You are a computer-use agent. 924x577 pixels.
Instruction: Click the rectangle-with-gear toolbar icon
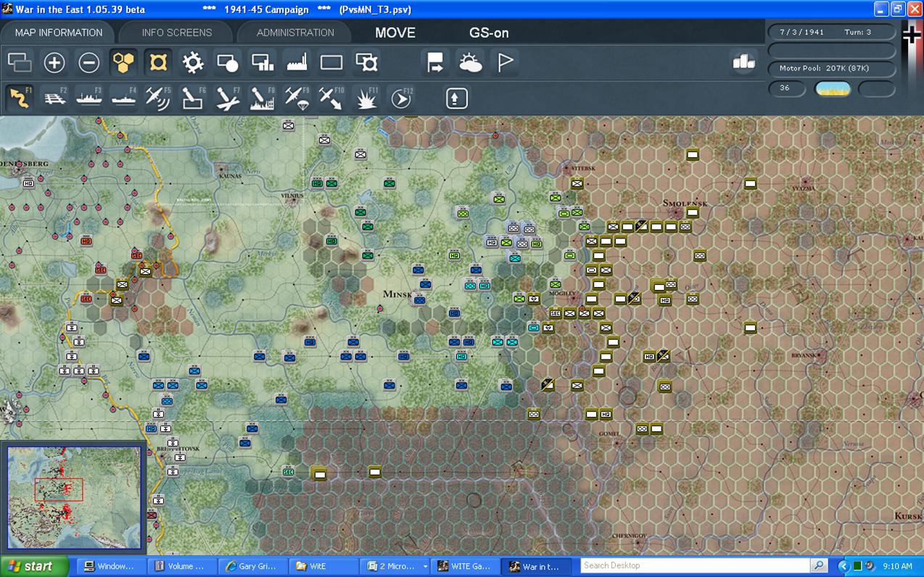coord(367,62)
